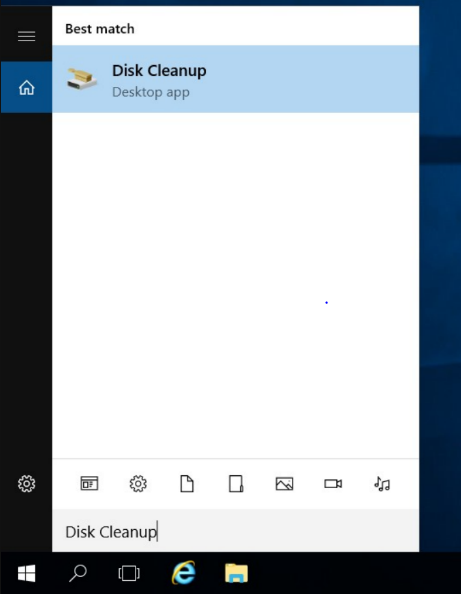This screenshot has width=461, height=594.
Task: Select the Home icon in the sidebar
Action: pos(27,88)
